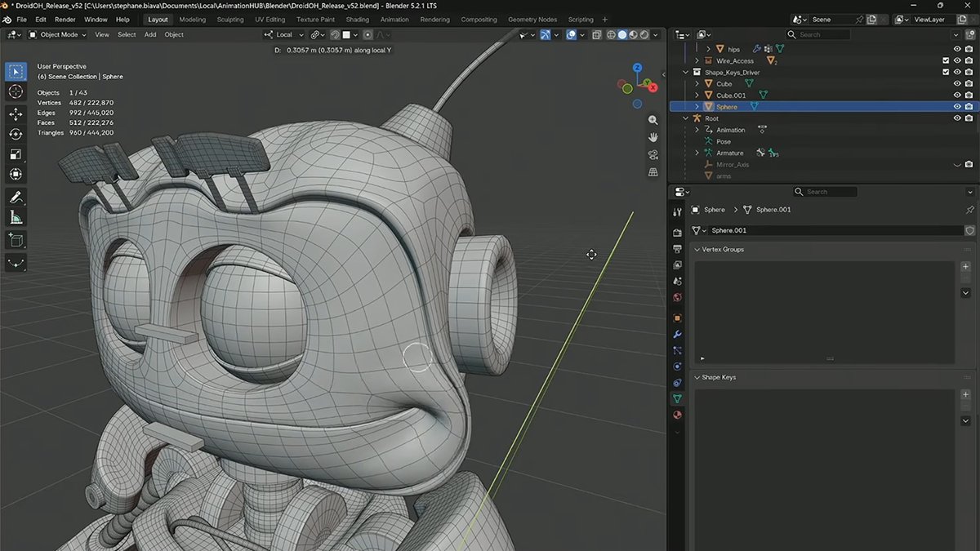Viewport: 980px width, 551px height.
Task: Open Vertex Groups specials dropdown arrow
Action: (x=965, y=292)
